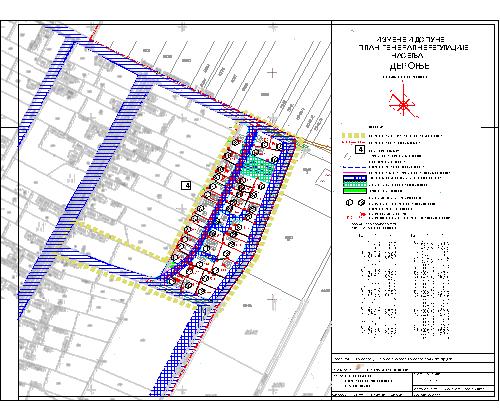Click the red north arrow compass symbol

pos(404,101)
